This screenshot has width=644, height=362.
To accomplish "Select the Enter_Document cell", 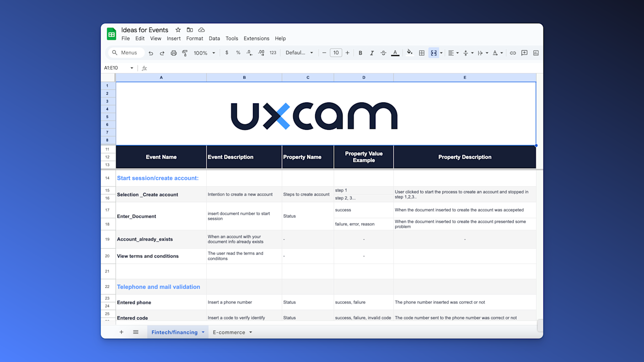I will pos(161,216).
